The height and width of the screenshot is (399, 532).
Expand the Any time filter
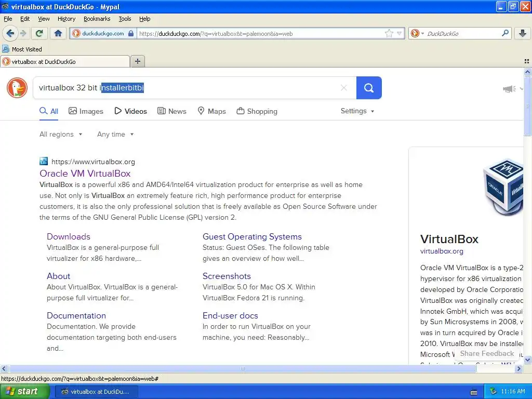[x=115, y=135]
